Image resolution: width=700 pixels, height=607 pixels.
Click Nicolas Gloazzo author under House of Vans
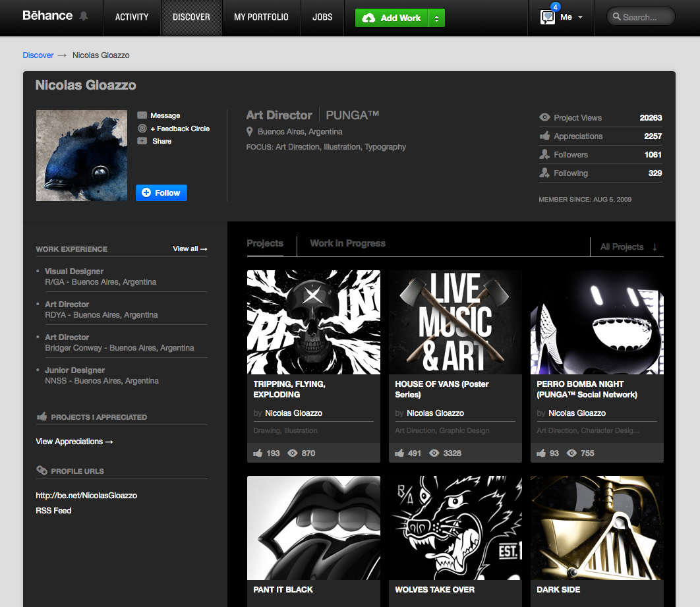pyautogui.click(x=435, y=413)
